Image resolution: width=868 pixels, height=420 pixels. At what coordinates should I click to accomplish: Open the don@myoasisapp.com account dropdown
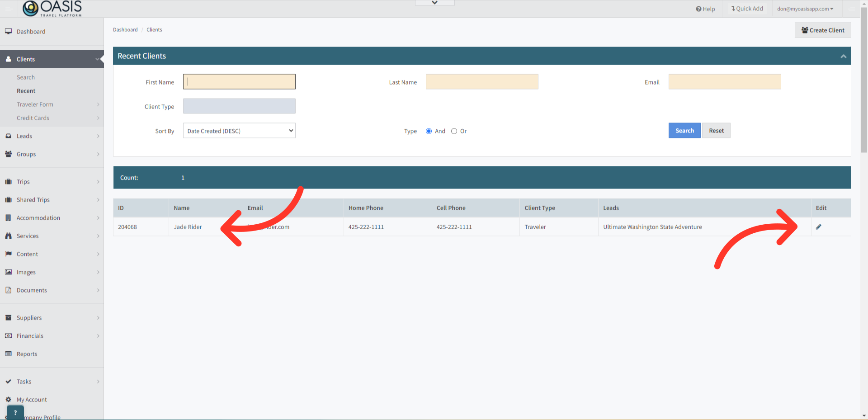click(805, 9)
